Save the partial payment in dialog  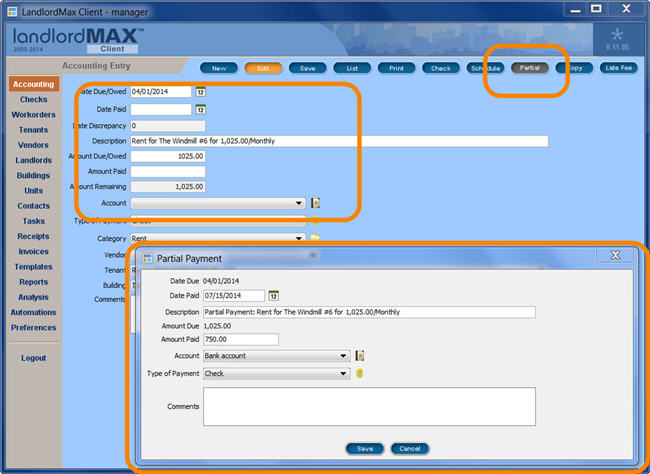365,448
